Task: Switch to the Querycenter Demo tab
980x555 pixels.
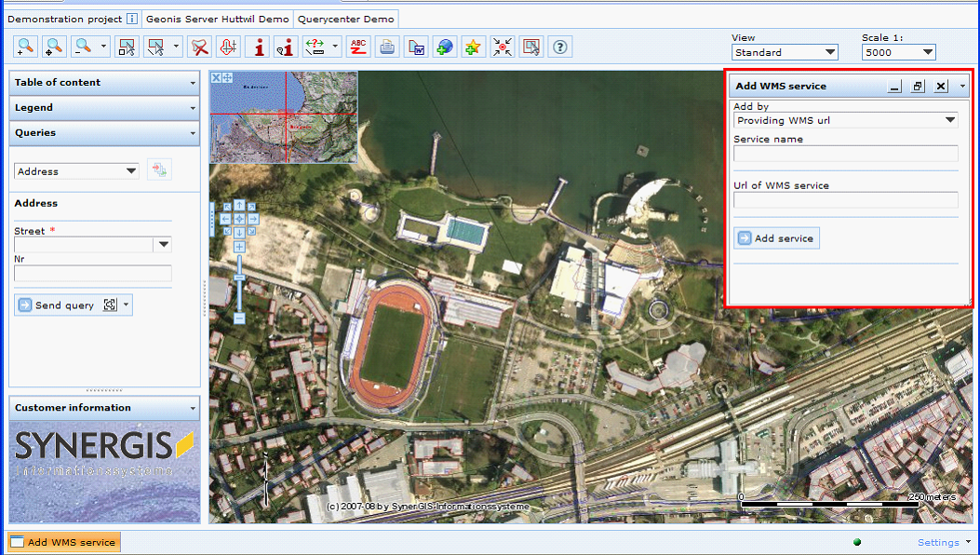Action: (x=344, y=17)
